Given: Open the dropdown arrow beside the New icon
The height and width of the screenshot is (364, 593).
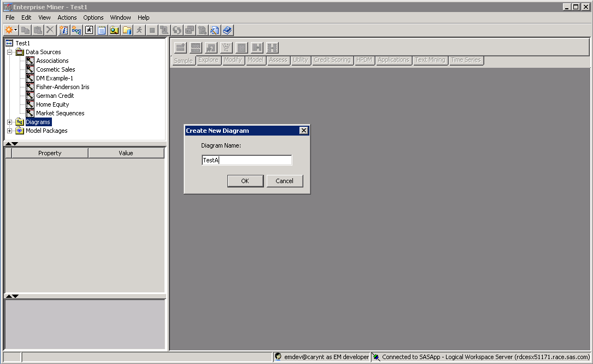Looking at the screenshot, I should pyautogui.click(x=16, y=30).
